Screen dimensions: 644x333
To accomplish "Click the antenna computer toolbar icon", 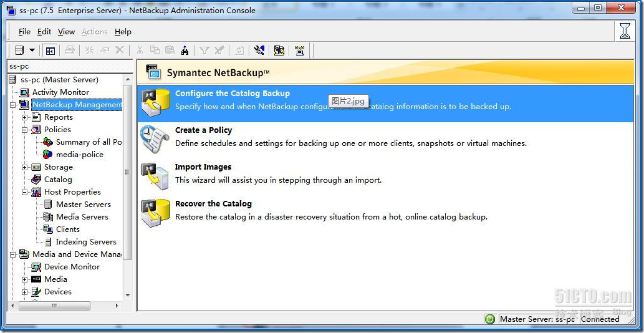I will [x=299, y=50].
